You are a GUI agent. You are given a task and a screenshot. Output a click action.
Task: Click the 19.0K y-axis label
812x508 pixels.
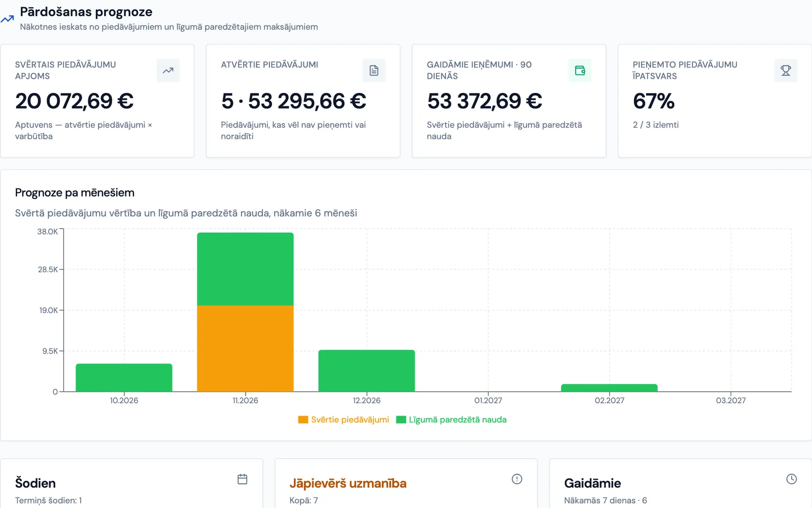(x=49, y=310)
